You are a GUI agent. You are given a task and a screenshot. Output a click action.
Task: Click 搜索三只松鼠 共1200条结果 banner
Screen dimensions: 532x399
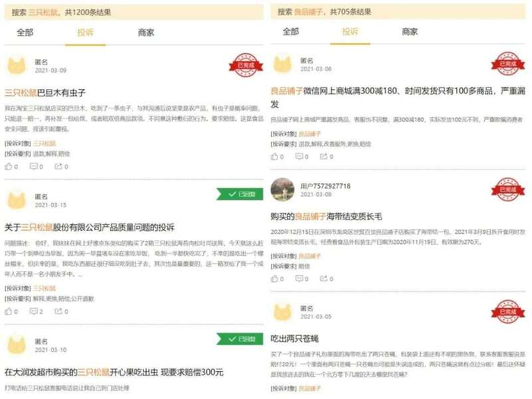[134, 12]
